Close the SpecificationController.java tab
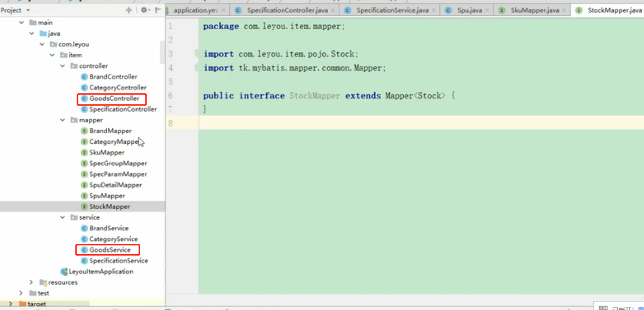 [x=333, y=10]
